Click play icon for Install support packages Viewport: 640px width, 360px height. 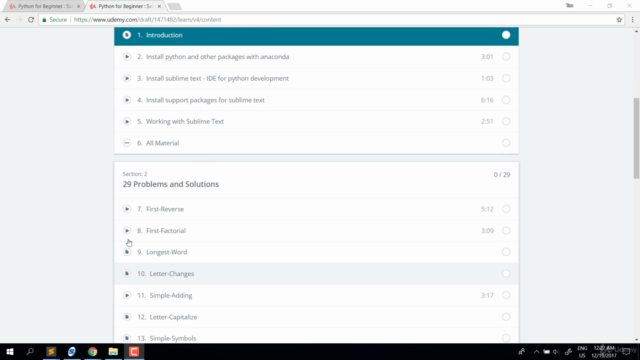[x=127, y=100]
